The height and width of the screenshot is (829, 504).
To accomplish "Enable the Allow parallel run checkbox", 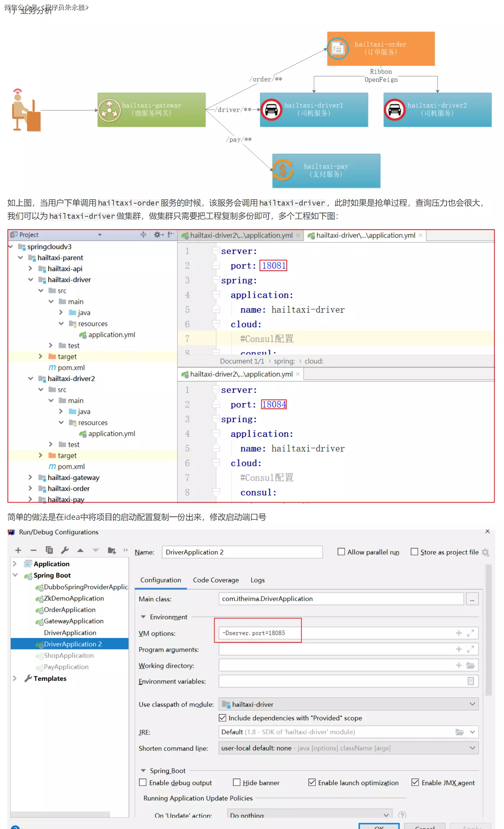I will tap(341, 552).
